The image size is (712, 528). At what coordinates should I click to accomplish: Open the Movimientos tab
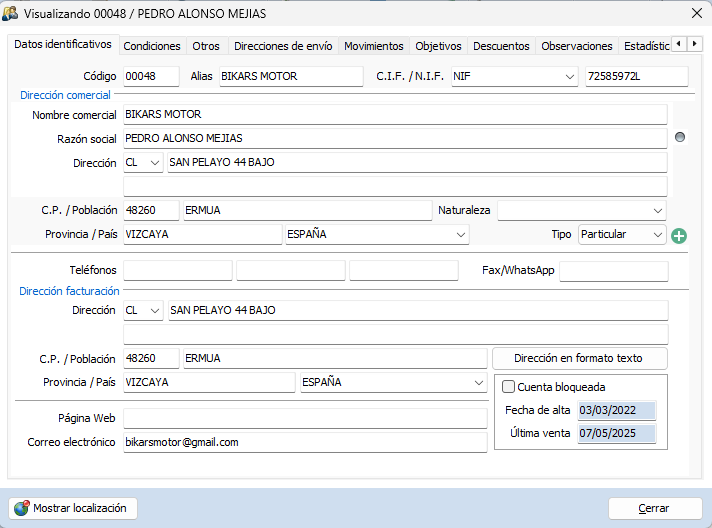click(x=373, y=46)
